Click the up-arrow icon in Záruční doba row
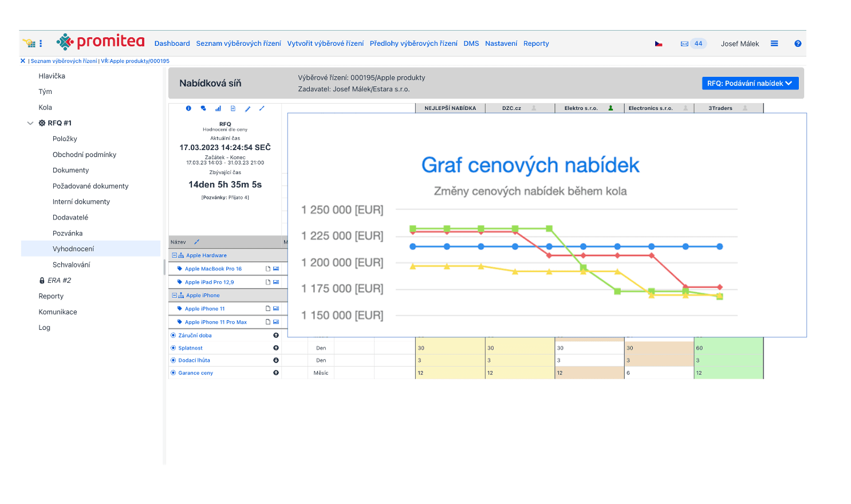The height and width of the screenshot is (504, 851). 276,336
